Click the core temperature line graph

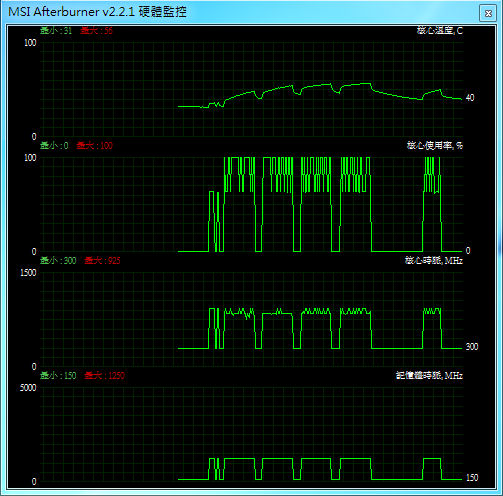(x=252, y=89)
